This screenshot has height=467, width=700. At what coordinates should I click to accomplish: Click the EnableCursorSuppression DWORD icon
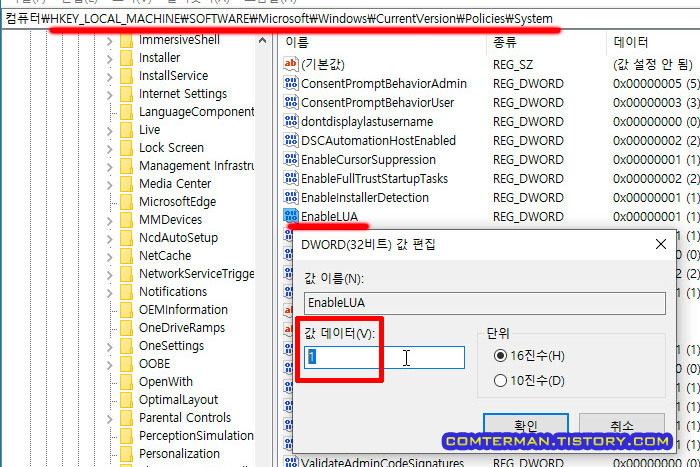click(291, 159)
